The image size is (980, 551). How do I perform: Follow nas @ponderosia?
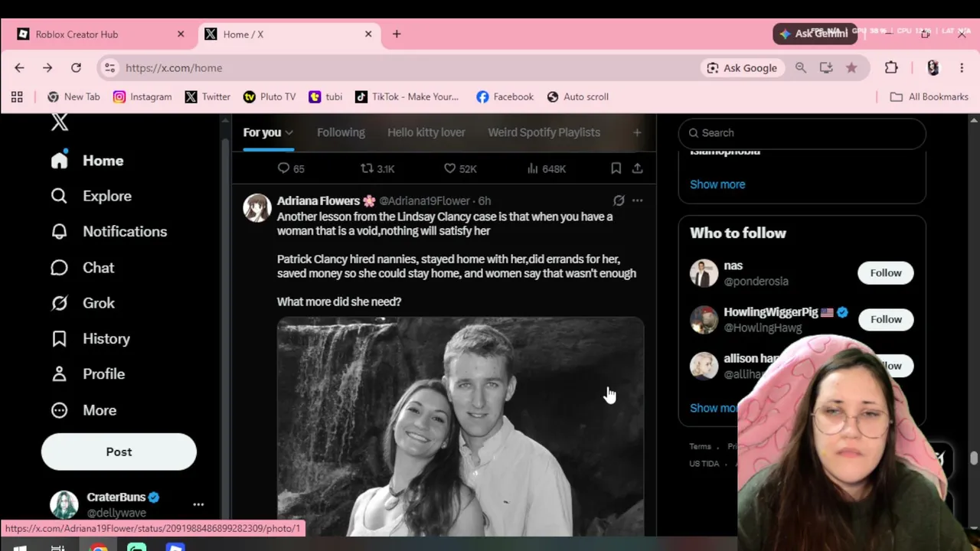click(886, 273)
